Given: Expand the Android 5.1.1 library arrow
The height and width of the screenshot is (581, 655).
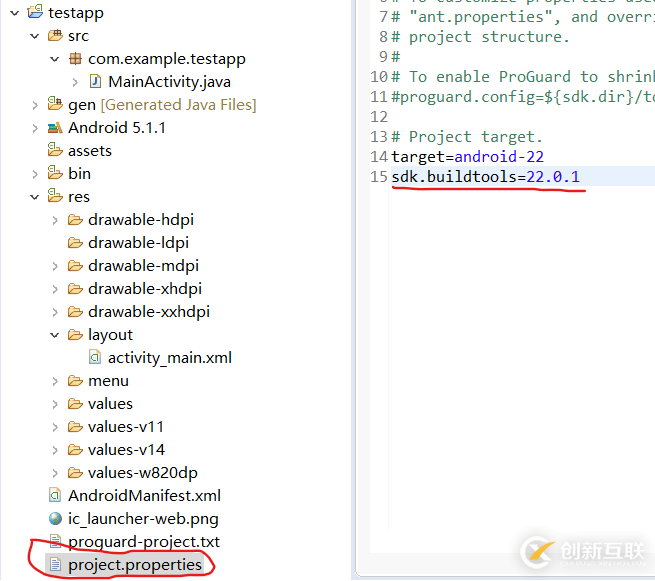Looking at the screenshot, I should [35, 128].
